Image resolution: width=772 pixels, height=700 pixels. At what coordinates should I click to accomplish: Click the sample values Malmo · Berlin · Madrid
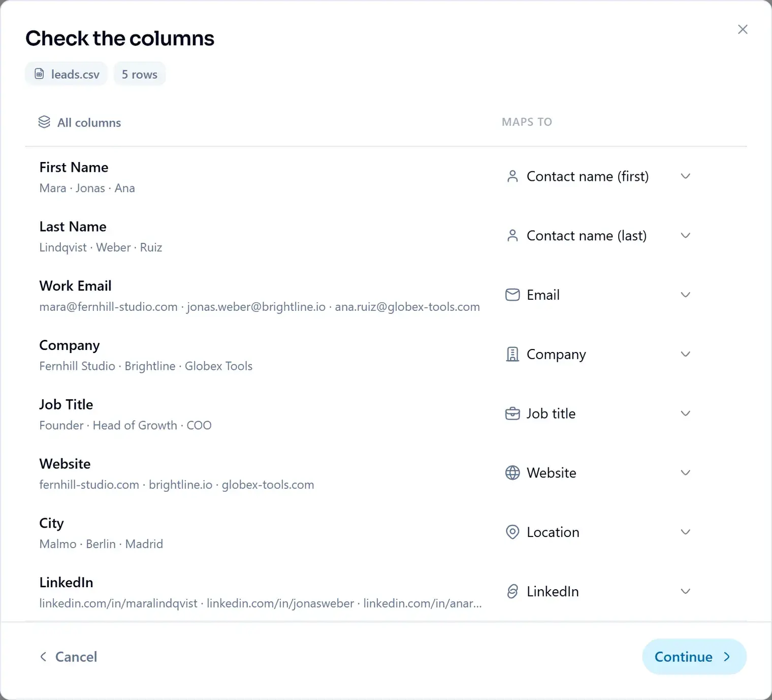pyautogui.click(x=101, y=544)
